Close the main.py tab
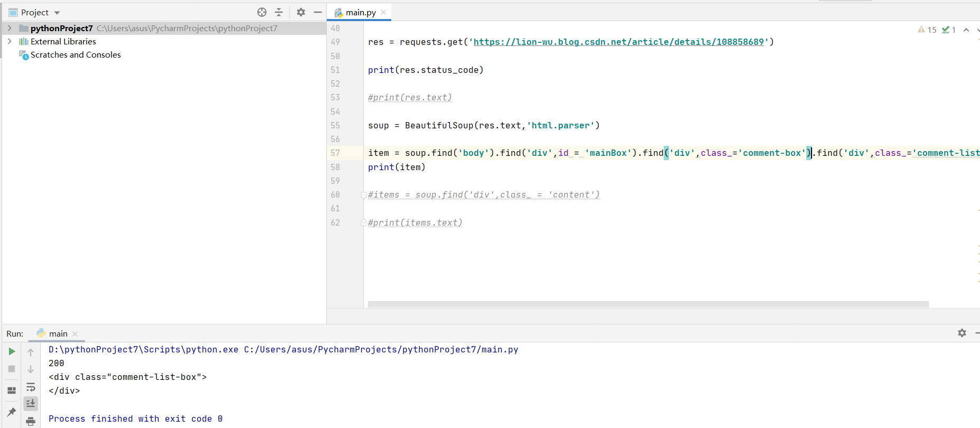Screen dimensions: 980x428 pyautogui.click(x=383, y=12)
